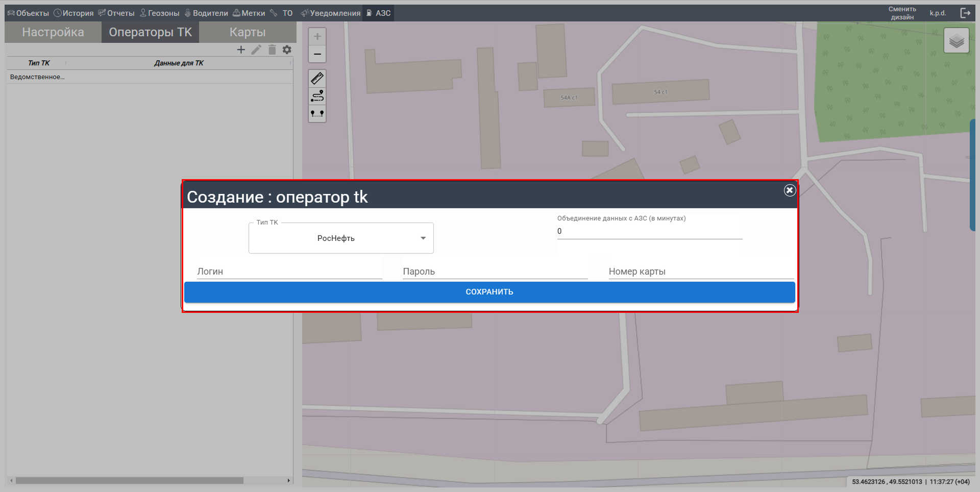Screen dimensions: 980x492
Task: Click Сменить дизайн link
Action: (902, 13)
